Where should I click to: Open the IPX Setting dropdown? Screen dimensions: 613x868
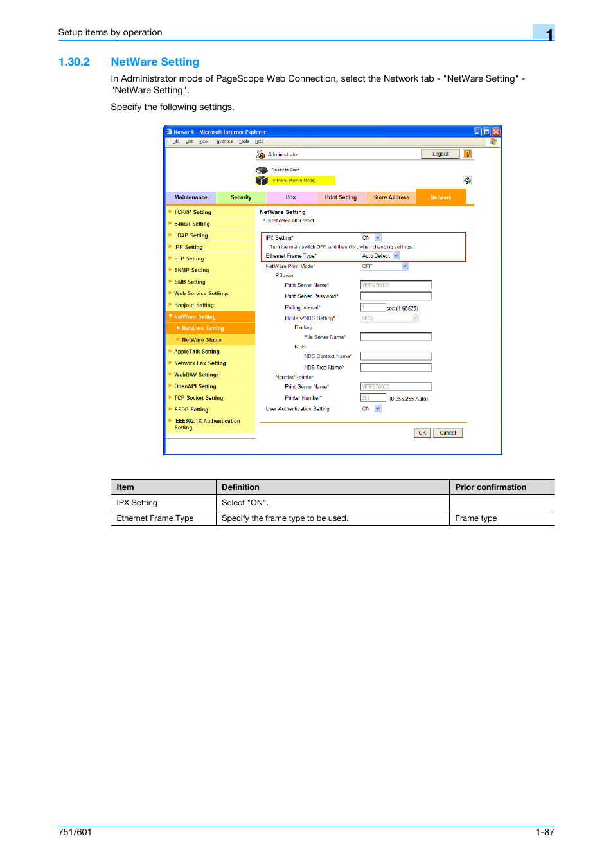point(378,238)
